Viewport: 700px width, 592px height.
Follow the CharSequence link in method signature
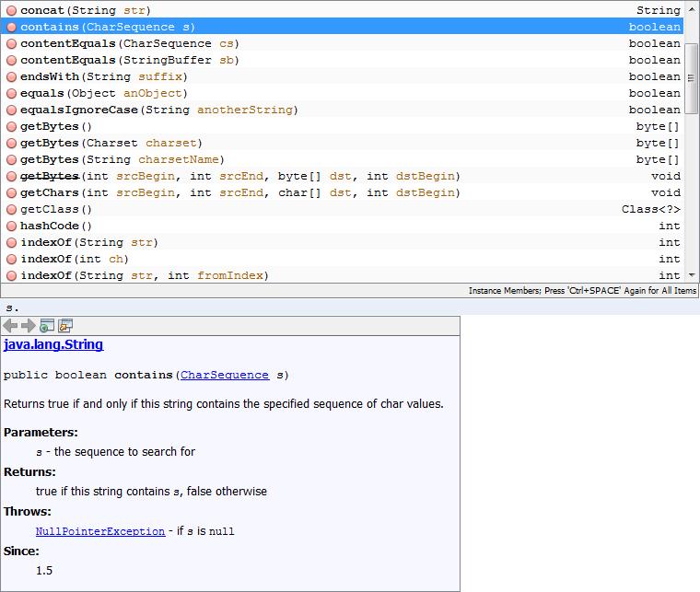click(x=225, y=375)
